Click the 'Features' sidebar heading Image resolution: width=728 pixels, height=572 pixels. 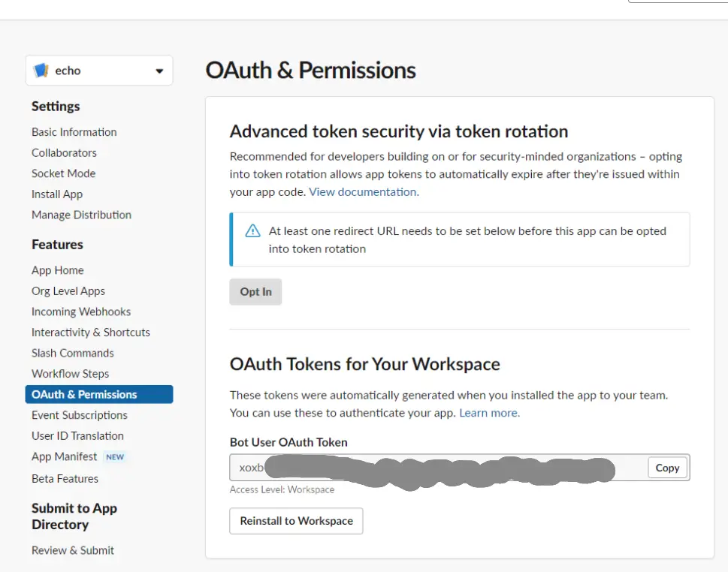[x=58, y=245]
